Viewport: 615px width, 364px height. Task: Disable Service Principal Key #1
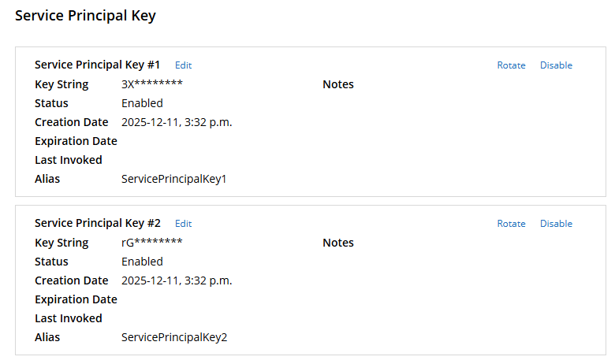pyautogui.click(x=556, y=65)
